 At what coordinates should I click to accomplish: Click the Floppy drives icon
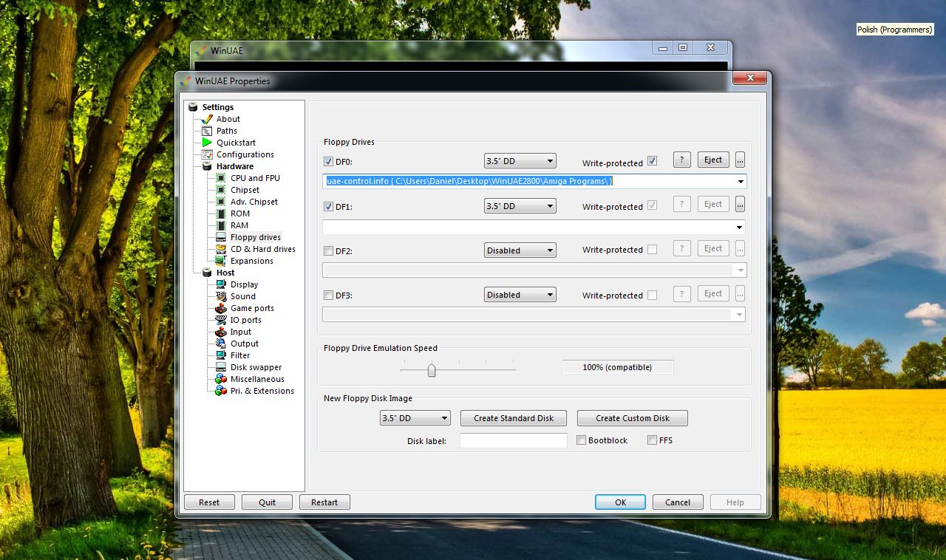tap(221, 237)
